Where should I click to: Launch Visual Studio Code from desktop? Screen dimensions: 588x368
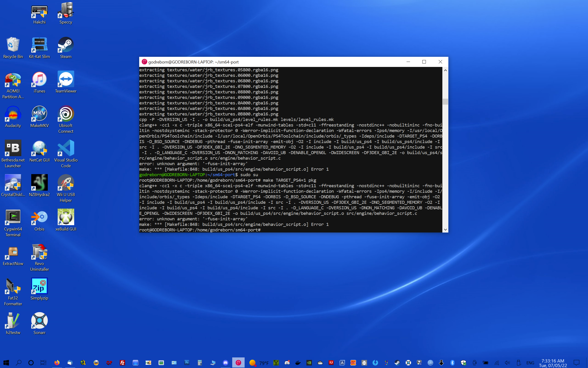[x=66, y=154]
